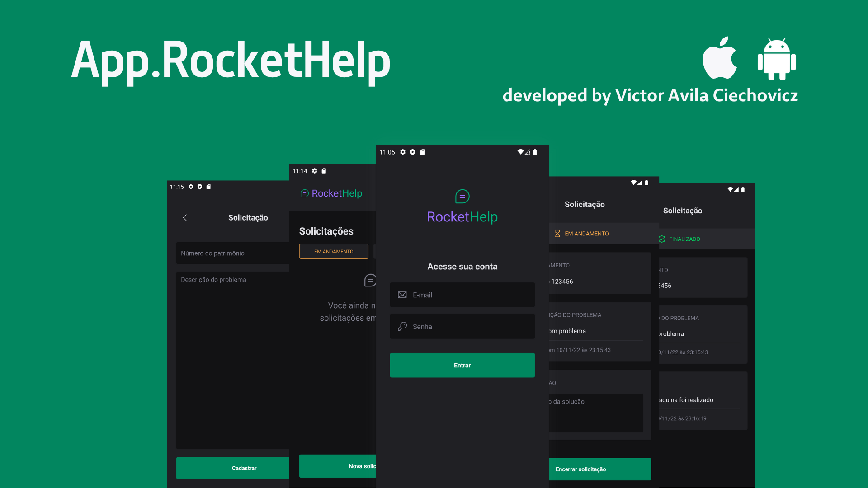
Task: Select the EM ANDAMENTO filter toggle
Action: click(x=334, y=251)
